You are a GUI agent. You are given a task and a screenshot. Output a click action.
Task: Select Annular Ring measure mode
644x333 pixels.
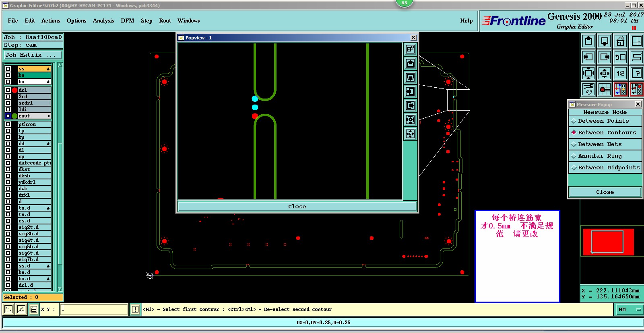[x=605, y=156]
